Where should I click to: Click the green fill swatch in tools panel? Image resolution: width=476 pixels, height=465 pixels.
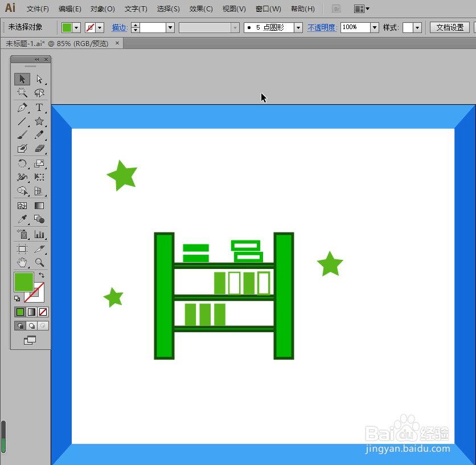click(x=24, y=282)
